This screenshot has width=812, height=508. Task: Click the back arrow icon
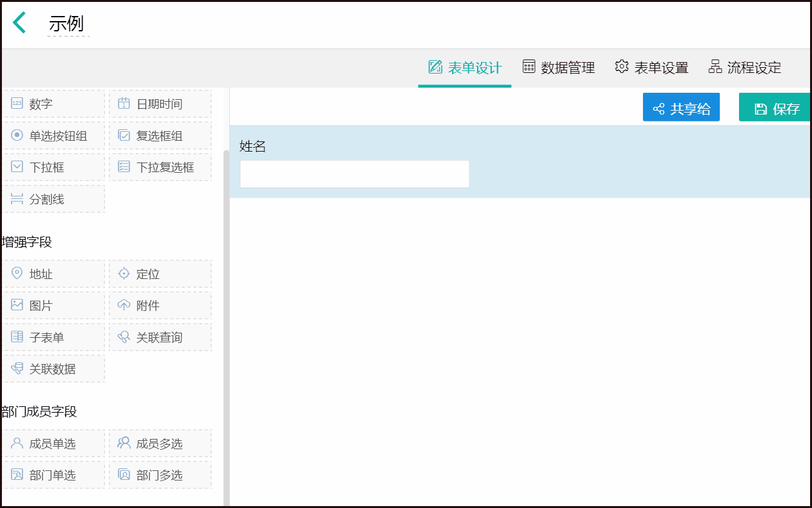click(x=20, y=23)
